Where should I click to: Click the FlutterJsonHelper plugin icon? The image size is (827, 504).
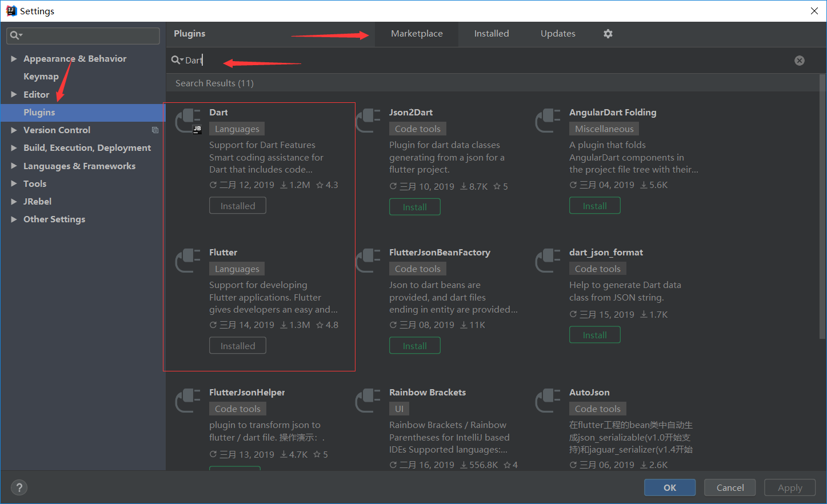(188, 401)
